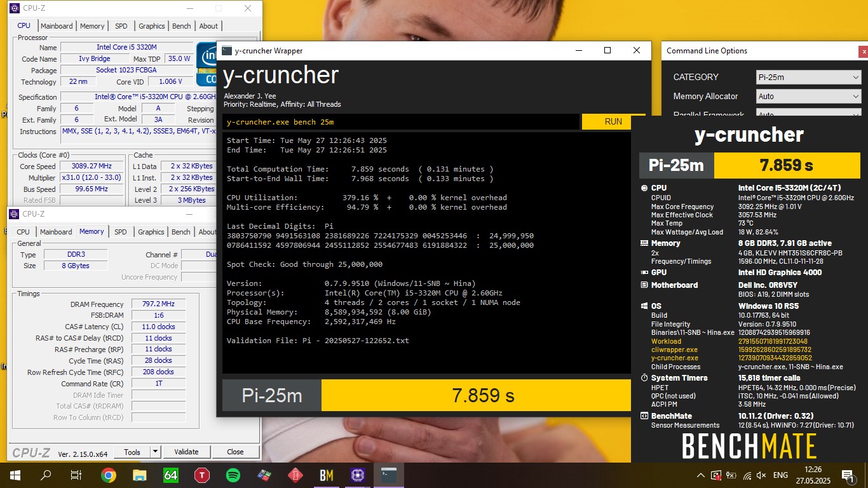Click the Core Speed 3089.27 MHz value
Viewport: 868px width, 488px height.
click(x=92, y=166)
